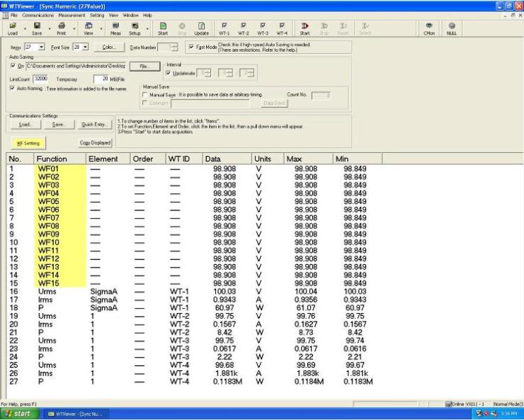Click the Load toolbar icon

(x=13, y=28)
